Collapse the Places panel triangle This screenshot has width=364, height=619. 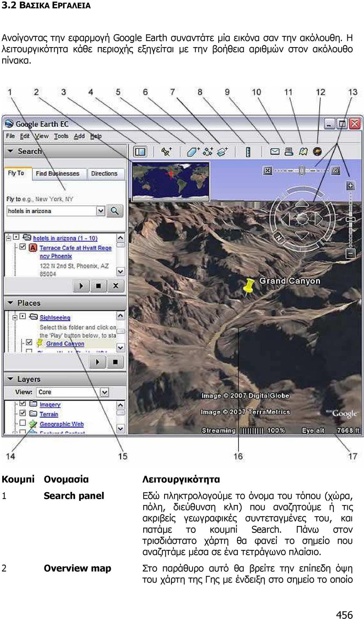[10, 302]
